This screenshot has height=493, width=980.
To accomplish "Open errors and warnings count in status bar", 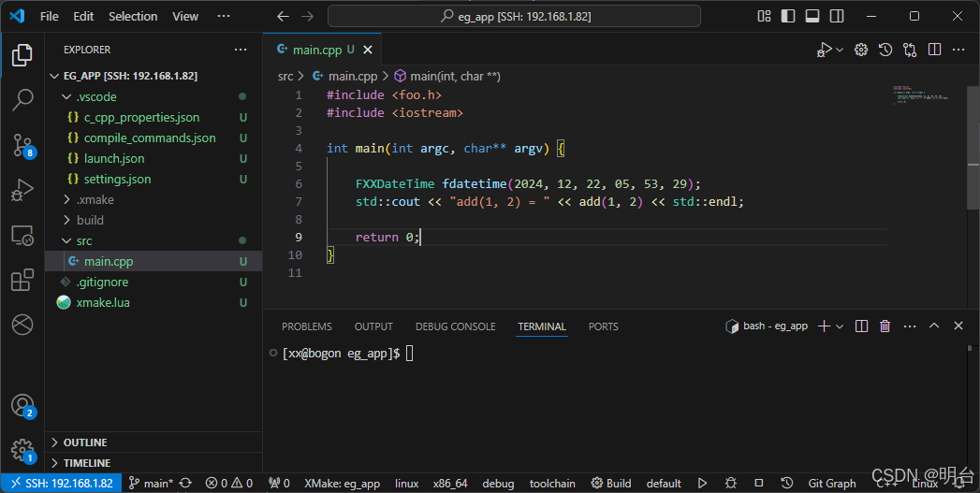I will pos(229,483).
